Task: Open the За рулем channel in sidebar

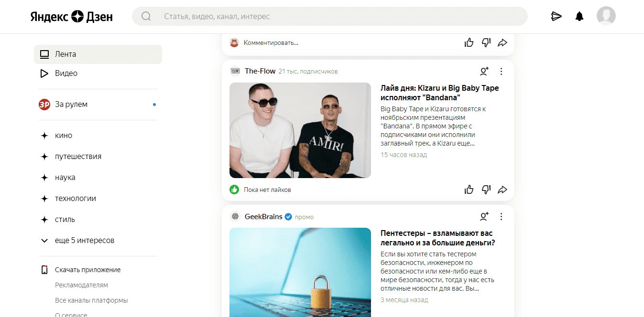Action: pyautogui.click(x=98, y=104)
